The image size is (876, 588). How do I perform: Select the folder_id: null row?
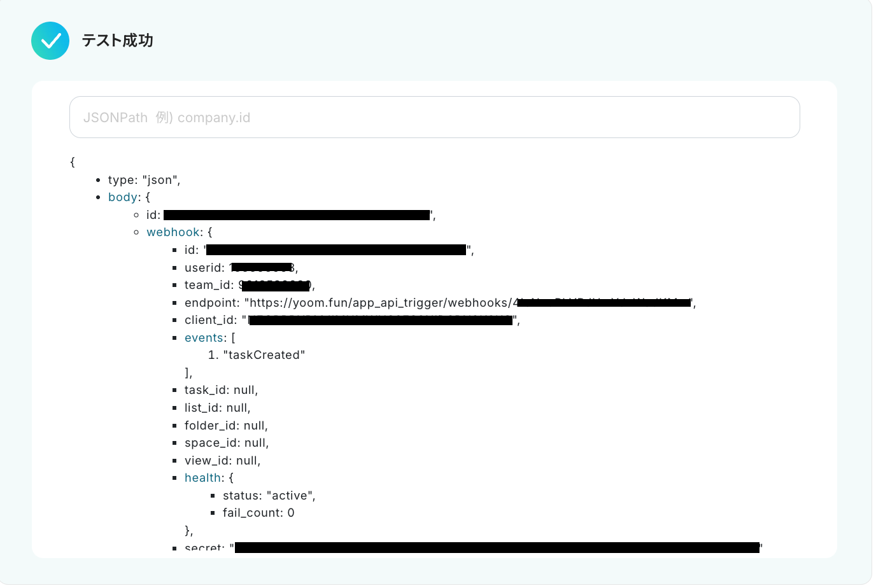pyautogui.click(x=226, y=426)
